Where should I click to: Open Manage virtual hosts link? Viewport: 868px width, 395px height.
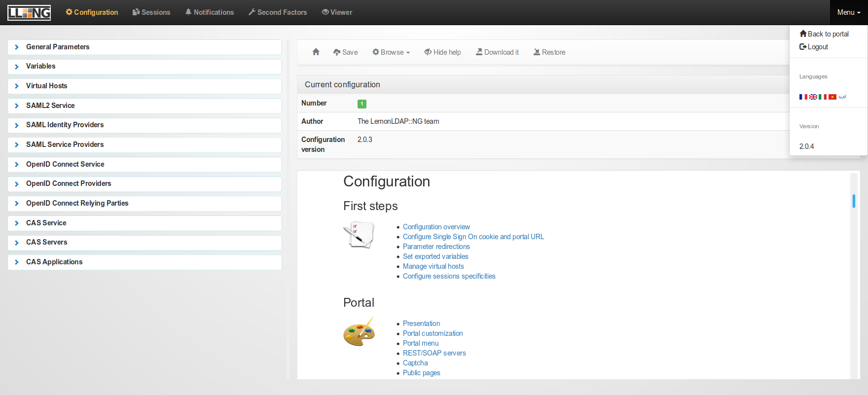(434, 266)
